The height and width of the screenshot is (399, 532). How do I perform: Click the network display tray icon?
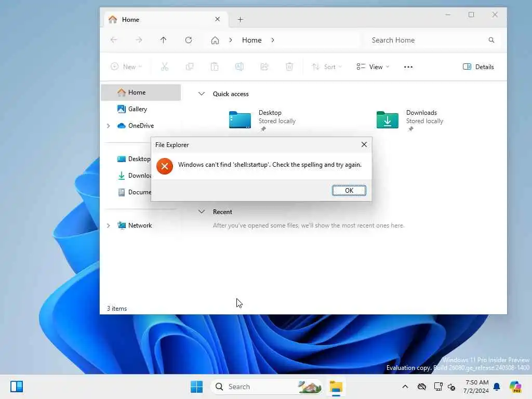pos(438,387)
